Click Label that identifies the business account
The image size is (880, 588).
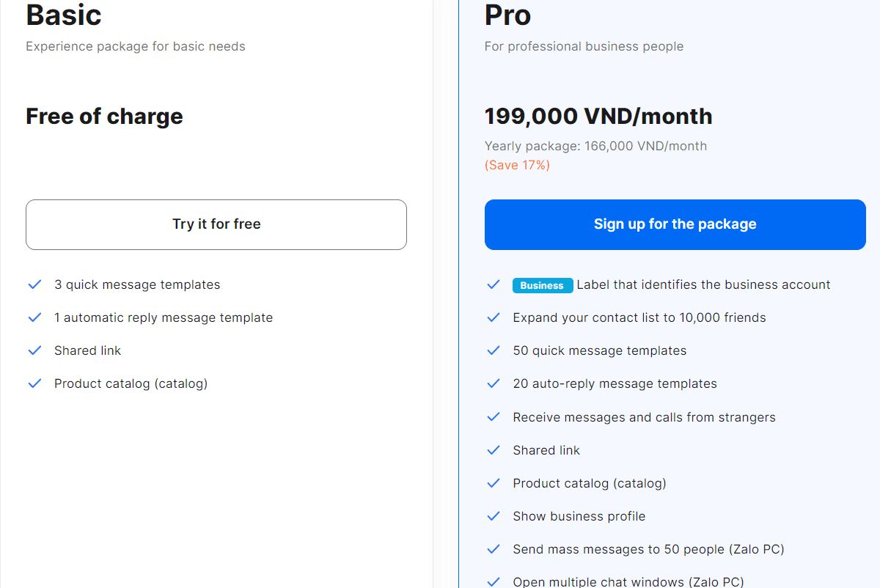(x=703, y=284)
